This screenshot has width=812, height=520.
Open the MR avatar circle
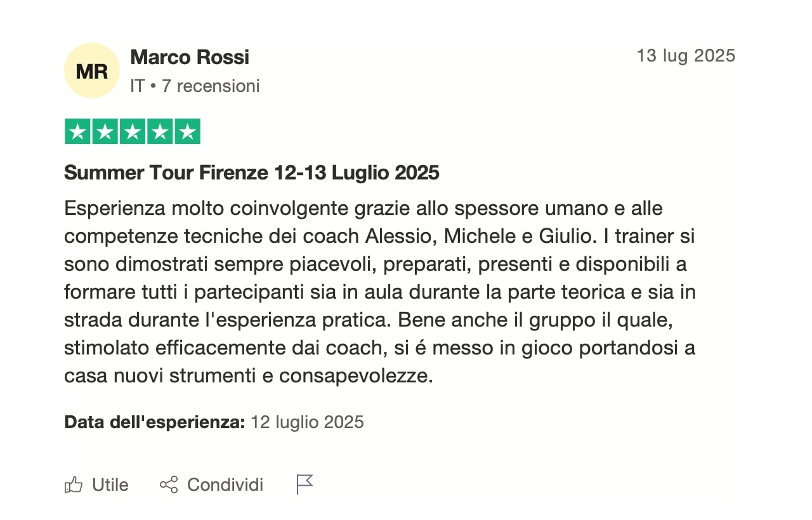point(92,71)
